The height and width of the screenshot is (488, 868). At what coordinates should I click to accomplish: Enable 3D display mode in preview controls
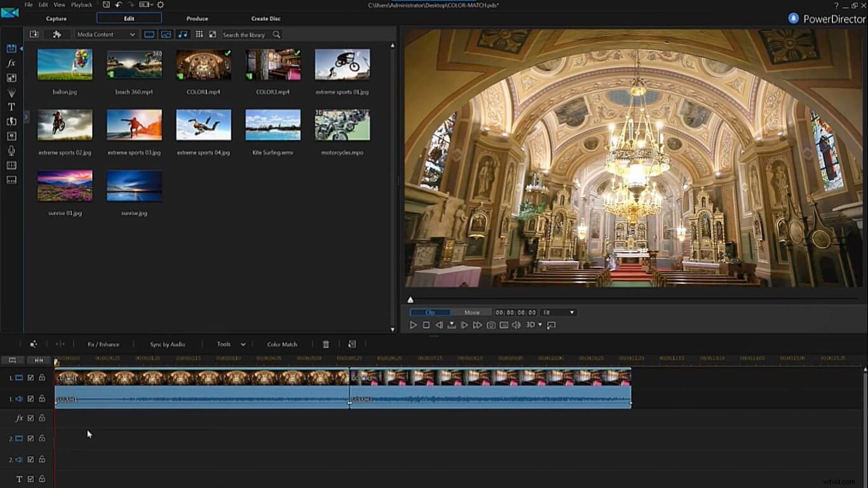[x=531, y=325]
